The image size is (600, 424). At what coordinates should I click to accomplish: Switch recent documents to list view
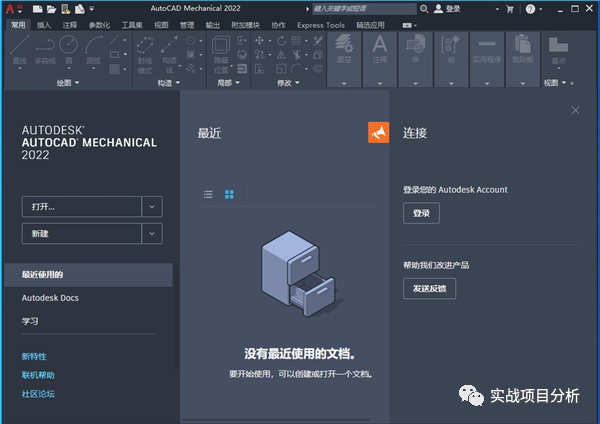[x=208, y=194]
